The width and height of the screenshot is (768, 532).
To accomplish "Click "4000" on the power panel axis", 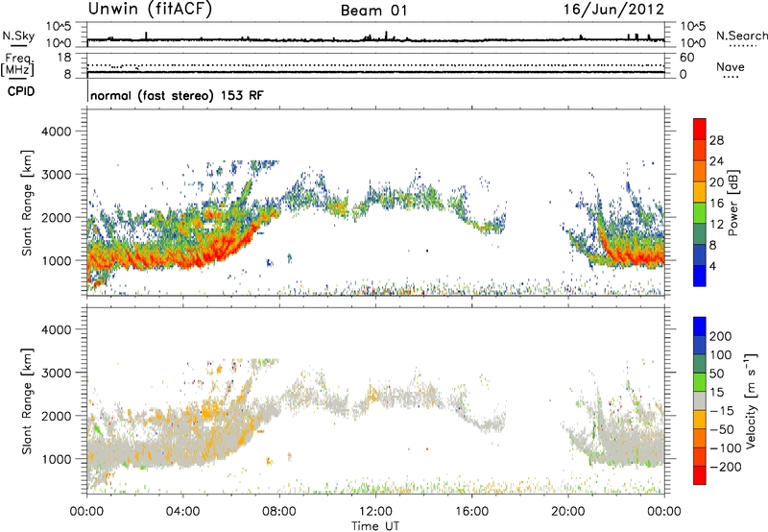I will (x=57, y=132).
